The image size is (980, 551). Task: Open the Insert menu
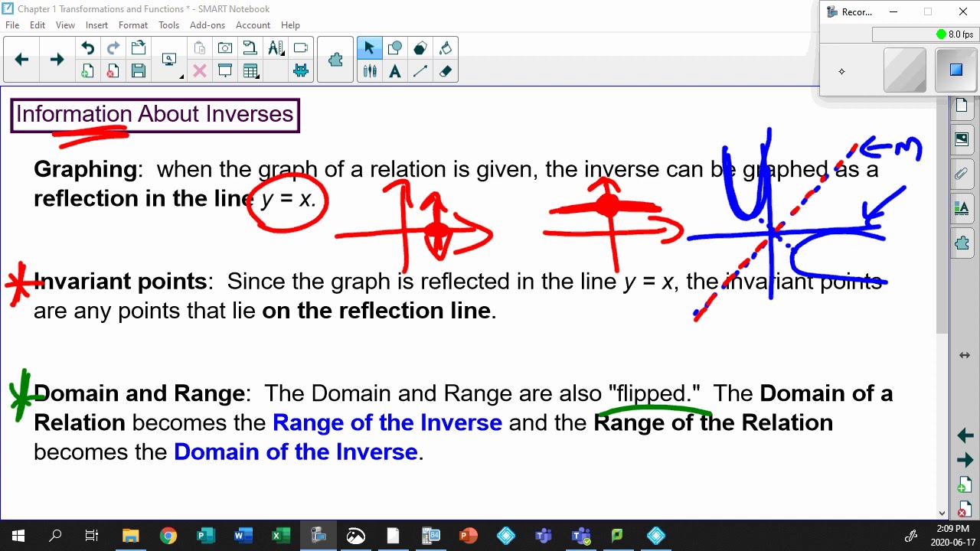(x=96, y=25)
